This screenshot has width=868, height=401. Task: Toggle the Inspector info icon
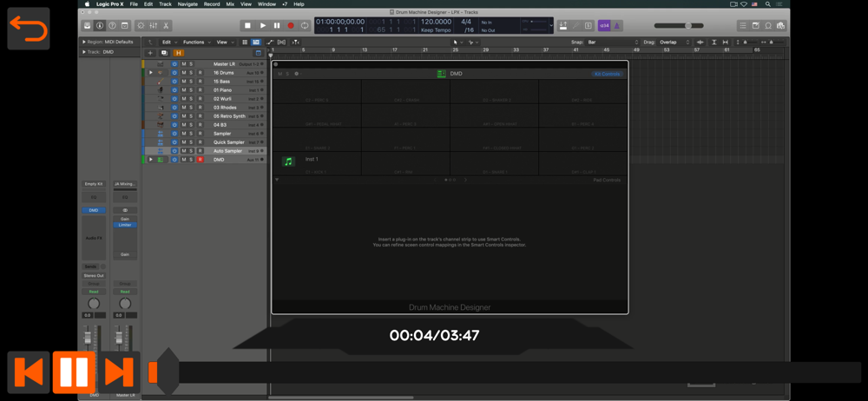pos(100,25)
